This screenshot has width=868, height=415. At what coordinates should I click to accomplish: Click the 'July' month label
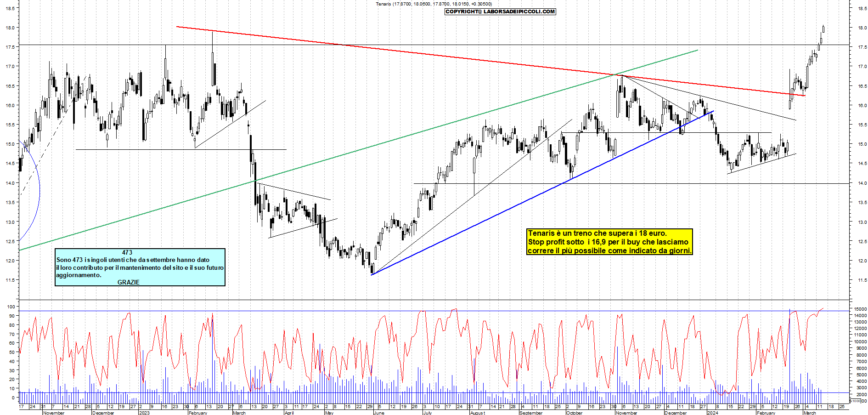pos(428,413)
